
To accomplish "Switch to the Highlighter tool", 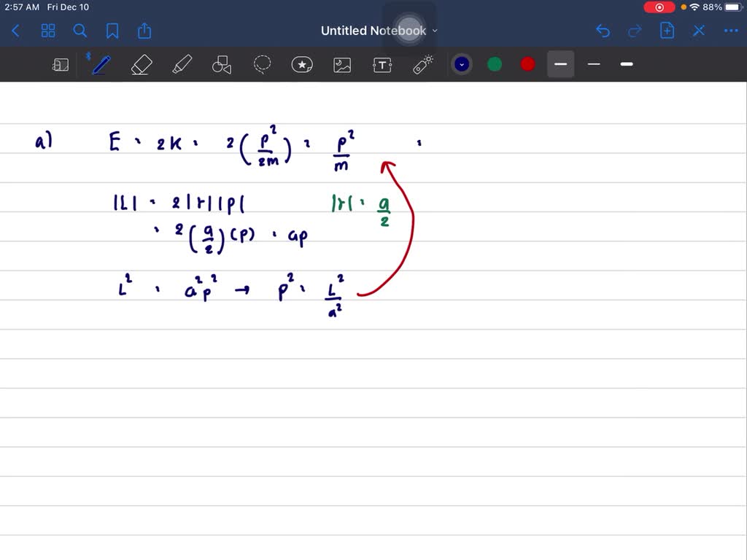I will tap(182, 64).
